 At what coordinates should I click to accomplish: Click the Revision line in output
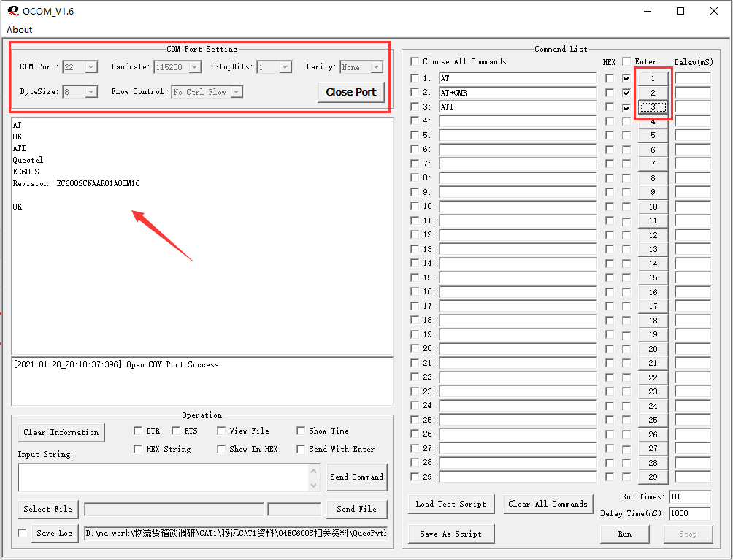click(x=76, y=184)
